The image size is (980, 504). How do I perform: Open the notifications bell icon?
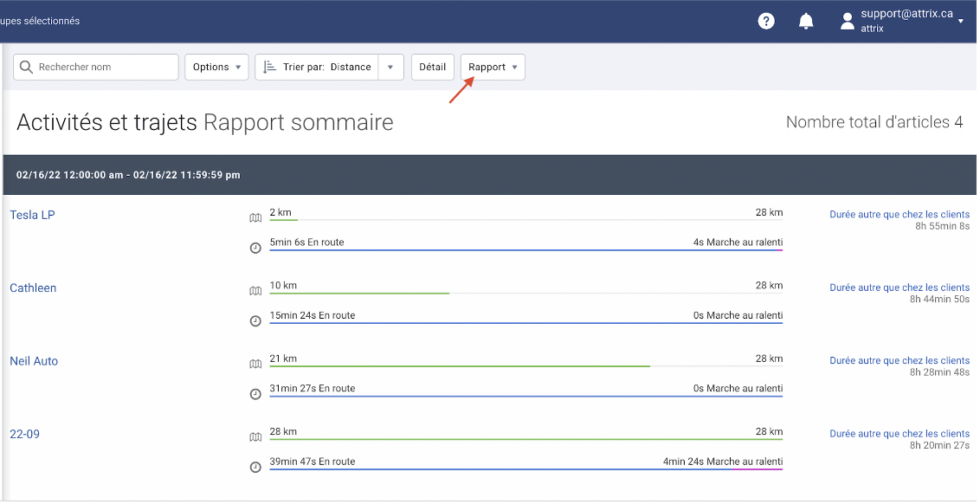(x=806, y=22)
